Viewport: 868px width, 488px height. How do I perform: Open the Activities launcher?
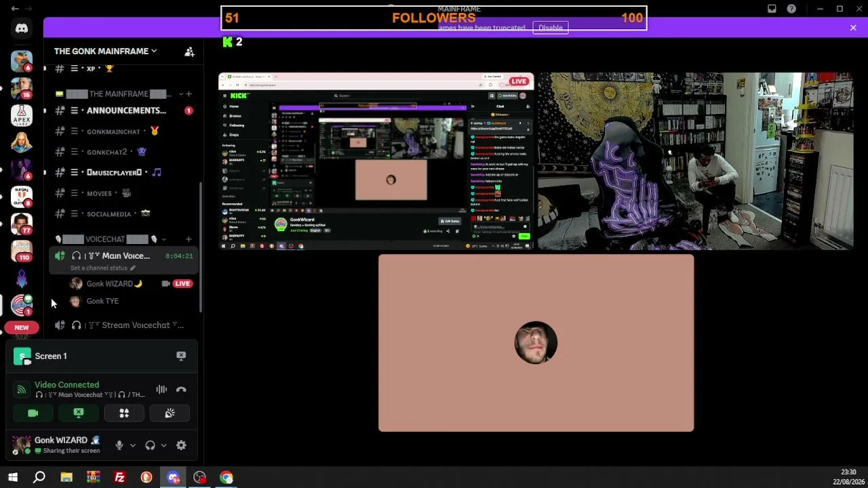pos(124,413)
